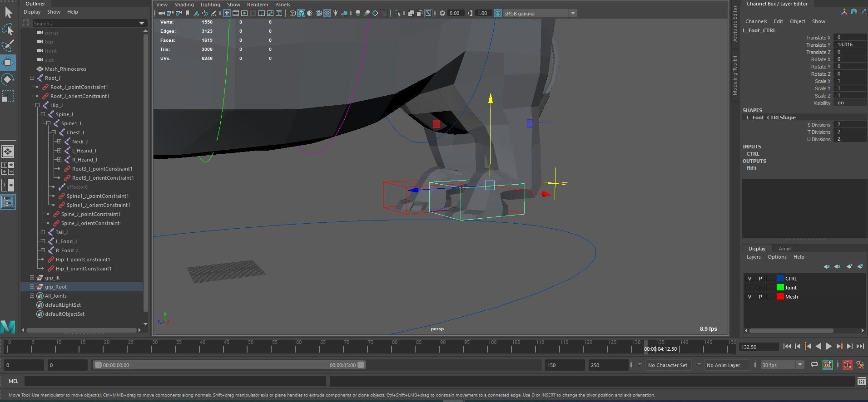
Task: Pick the Select tool arrow
Action: [8, 12]
